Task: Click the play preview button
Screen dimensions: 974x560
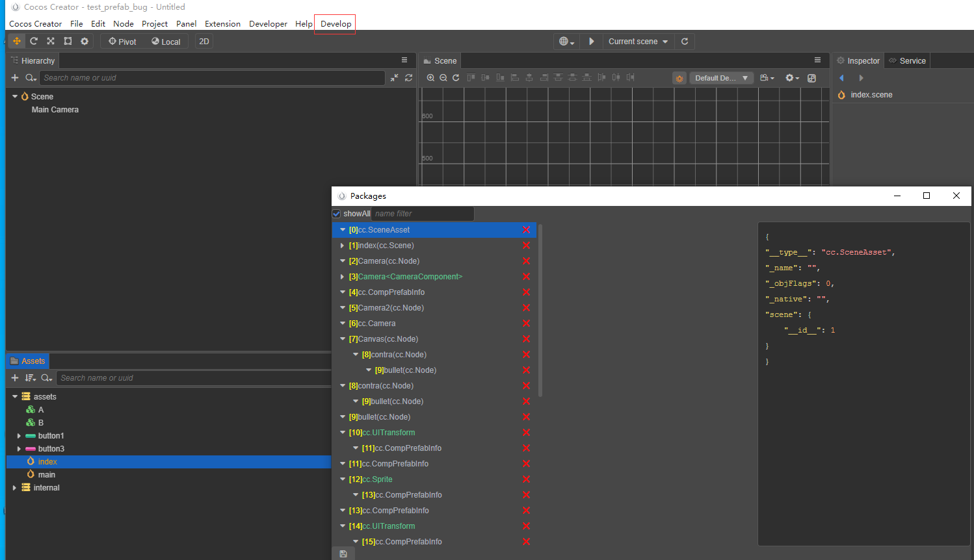Action: tap(591, 41)
